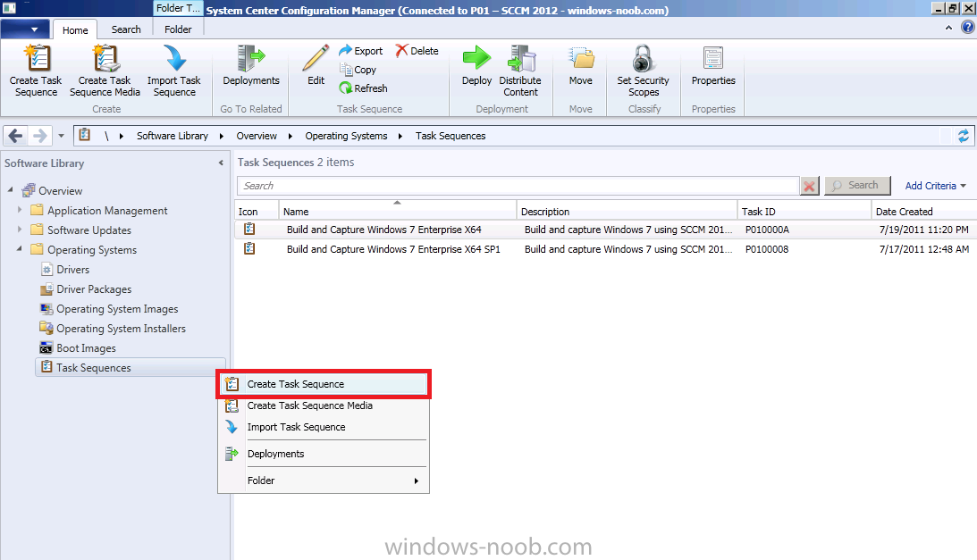The width and height of the screenshot is (977, 560).
Task: Collapse the Software Library navigation pane
Action: click(221, 163)
